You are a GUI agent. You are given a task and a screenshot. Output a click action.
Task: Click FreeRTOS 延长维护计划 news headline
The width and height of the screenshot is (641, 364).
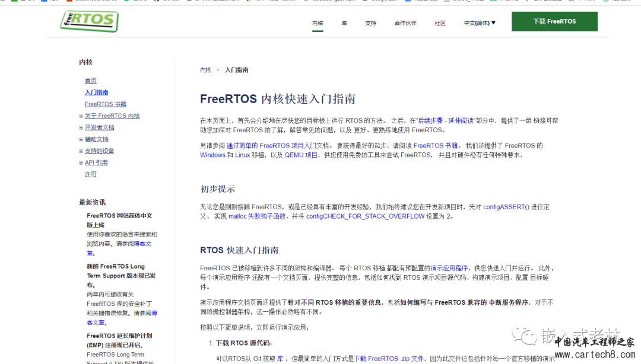119,340
